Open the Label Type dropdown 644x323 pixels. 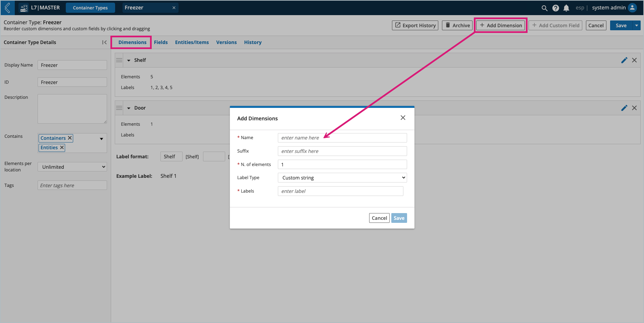(342, 177)
